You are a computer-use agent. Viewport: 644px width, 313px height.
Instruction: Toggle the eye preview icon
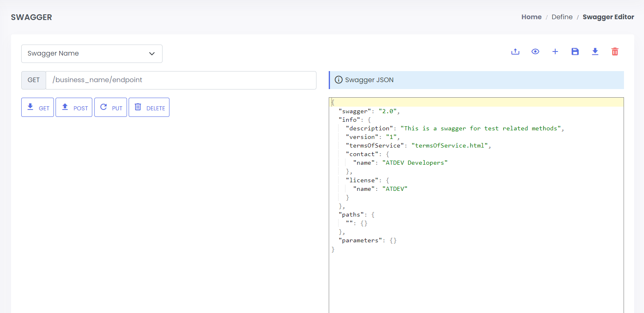(535, 51)
